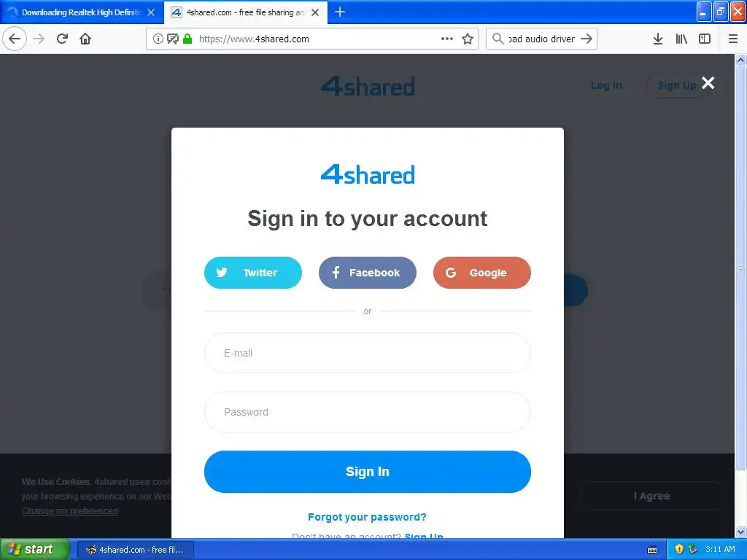Reload the page with the refresh icon

63,39
